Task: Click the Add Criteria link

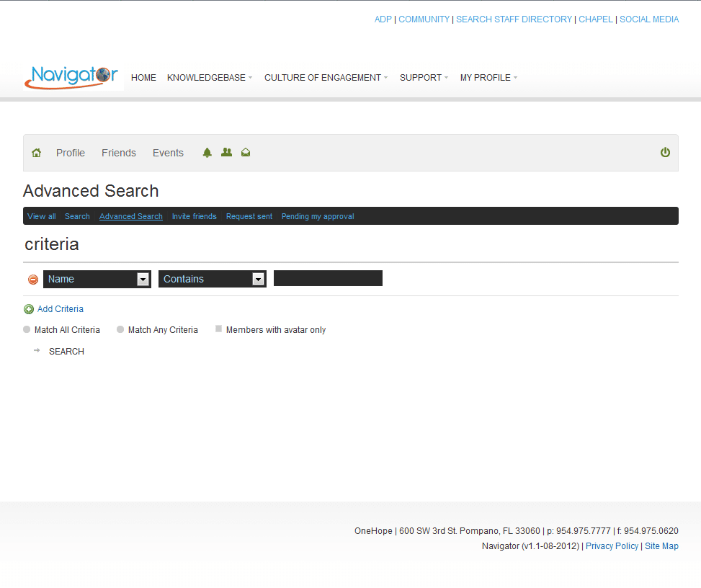Action: pos(61,309)
